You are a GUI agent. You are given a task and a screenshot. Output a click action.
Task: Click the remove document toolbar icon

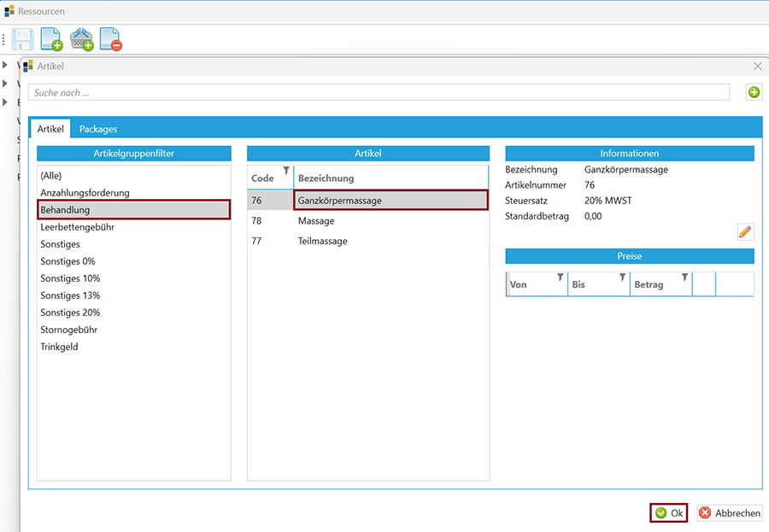[110, 39]
